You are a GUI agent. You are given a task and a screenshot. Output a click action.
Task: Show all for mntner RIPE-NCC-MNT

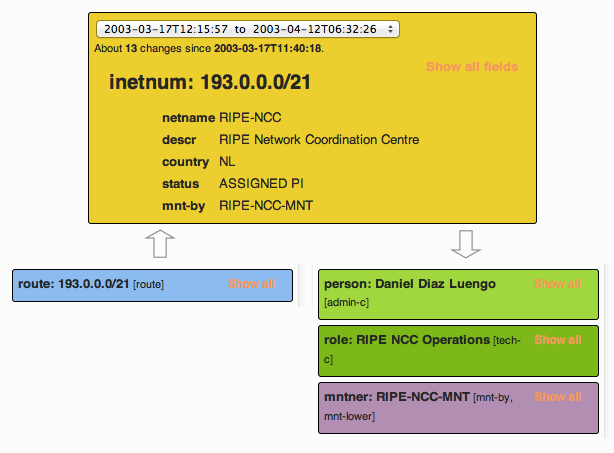558,397
